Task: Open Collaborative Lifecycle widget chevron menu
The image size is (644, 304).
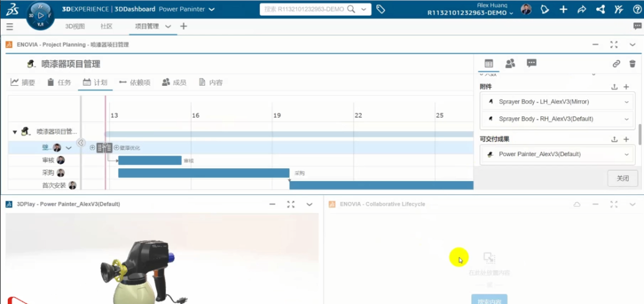Action: coord(633,204)
